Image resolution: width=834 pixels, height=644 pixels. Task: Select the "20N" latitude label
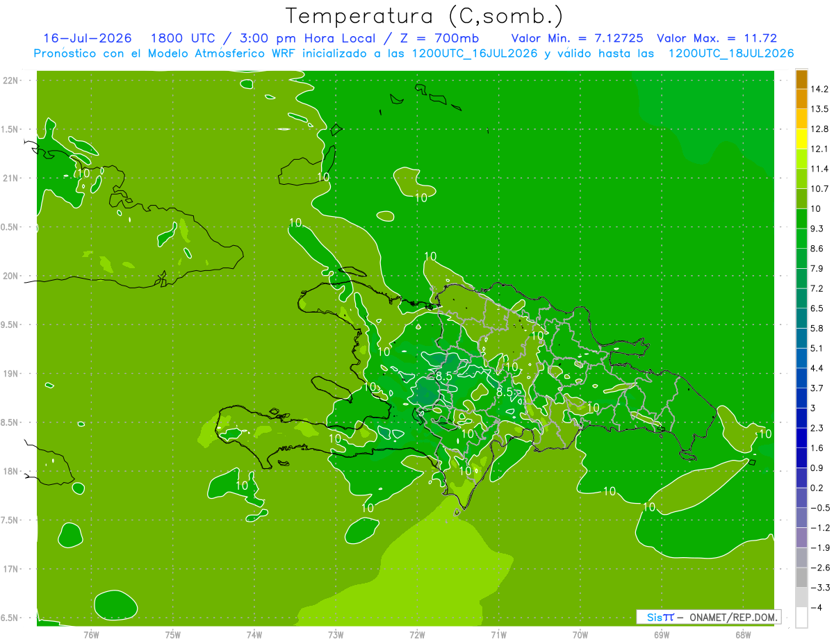[x=11, y=276]
